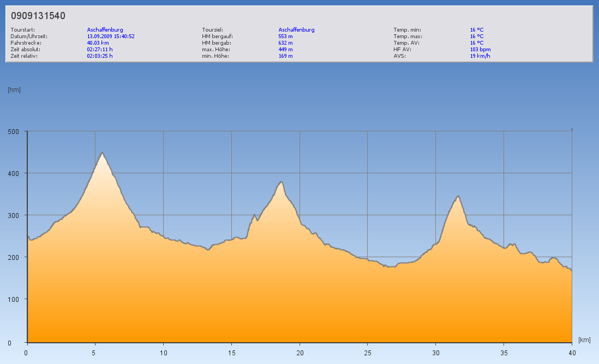
Task: Click the highest peak of the elevation profile
Action: coord(102,153)
